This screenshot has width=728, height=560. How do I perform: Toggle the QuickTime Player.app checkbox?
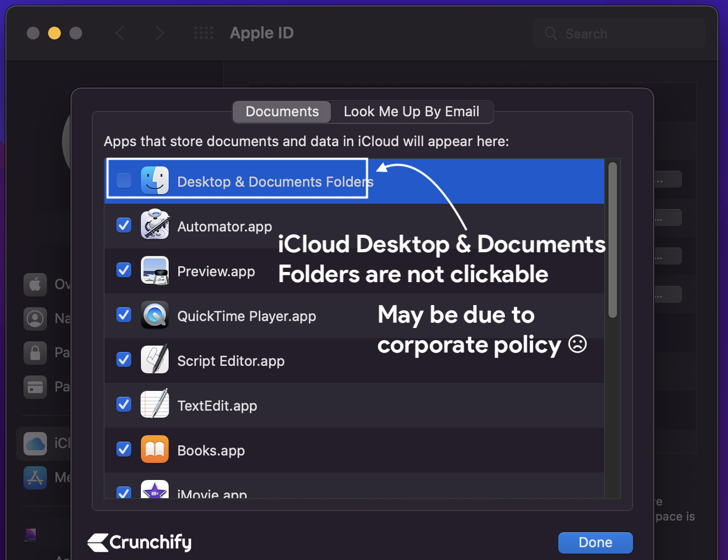click(124, 315)
